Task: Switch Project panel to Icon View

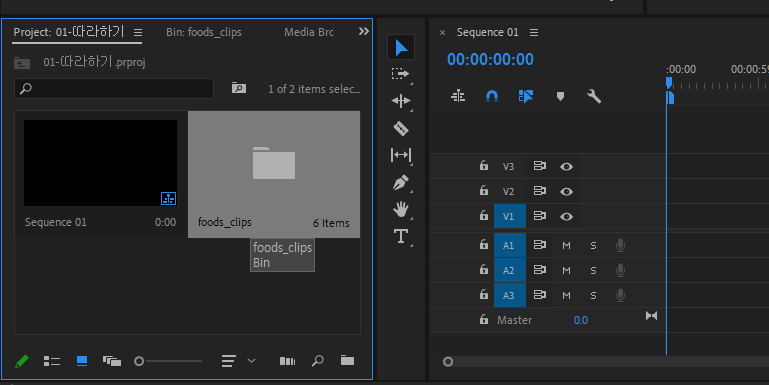Action: pyautogui.click(x=82, y=361)
